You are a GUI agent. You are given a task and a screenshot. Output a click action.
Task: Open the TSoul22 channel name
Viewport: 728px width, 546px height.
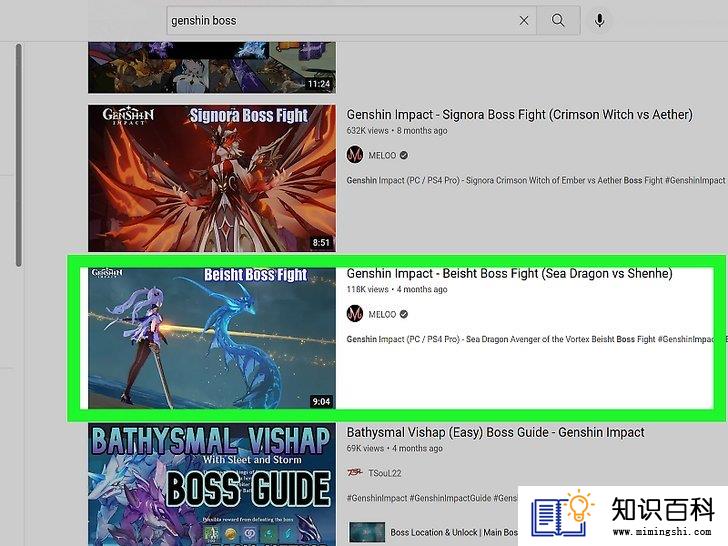click(x=384, y=473)
